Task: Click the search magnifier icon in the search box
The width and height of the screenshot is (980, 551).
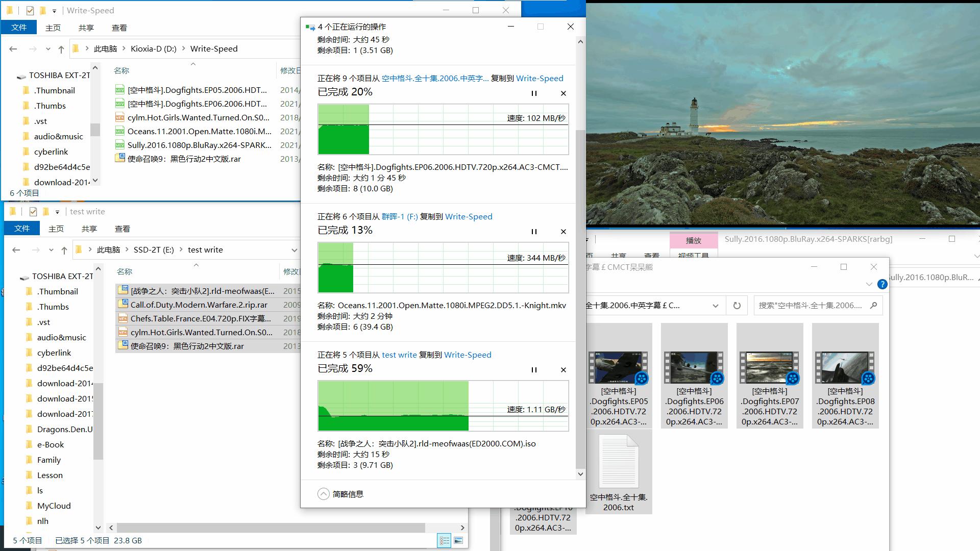Action: point(874,305)
